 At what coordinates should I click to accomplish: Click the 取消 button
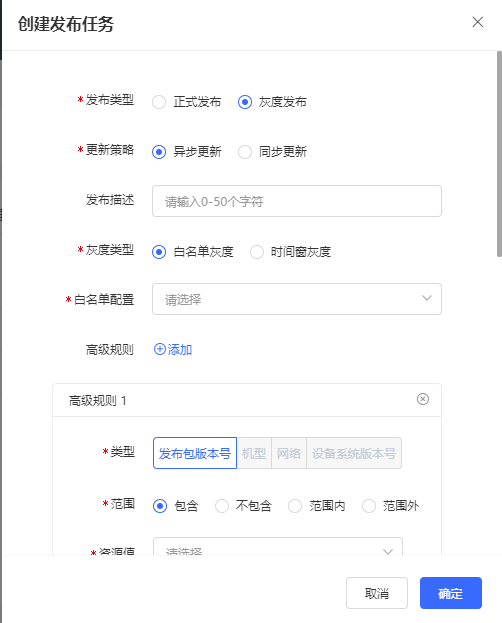tap(377, 593)
